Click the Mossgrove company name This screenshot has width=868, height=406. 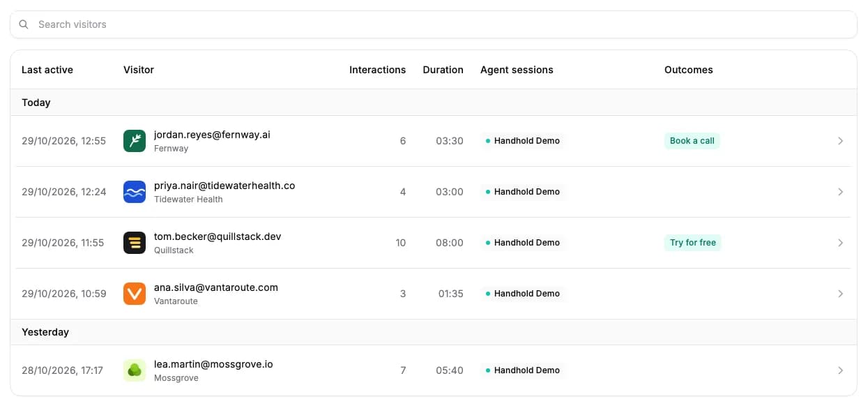pos(176,378)
